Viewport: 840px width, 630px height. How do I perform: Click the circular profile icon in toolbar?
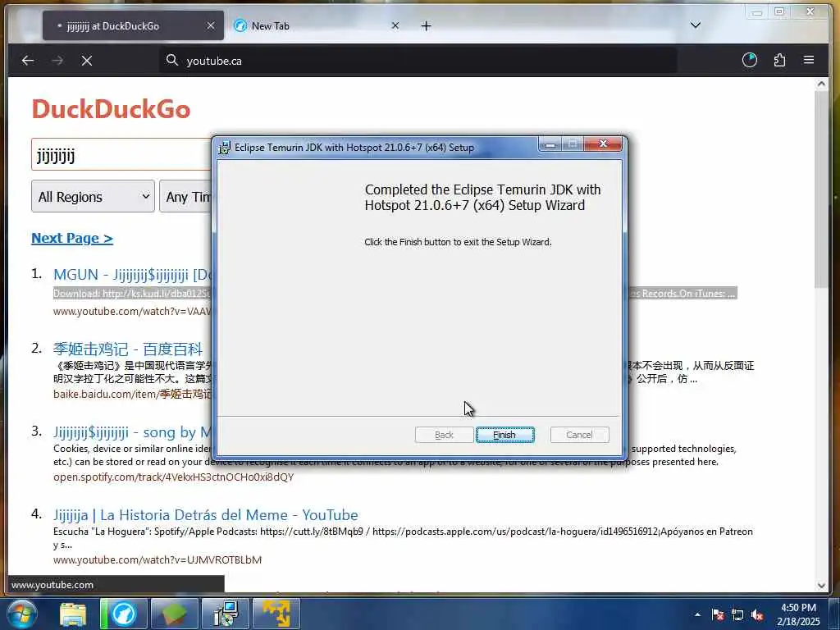tap(750, 60)
